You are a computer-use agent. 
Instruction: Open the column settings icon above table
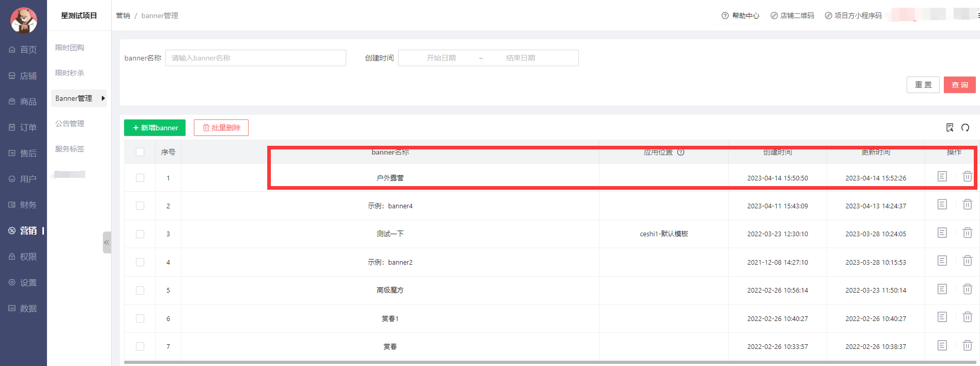(x=950, y=128)
